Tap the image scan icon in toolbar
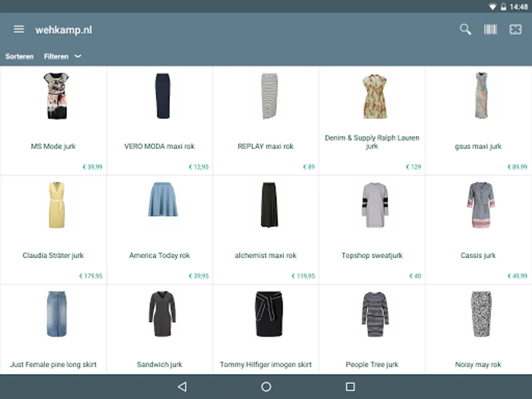532x399 pixels. tap(515, 30)
